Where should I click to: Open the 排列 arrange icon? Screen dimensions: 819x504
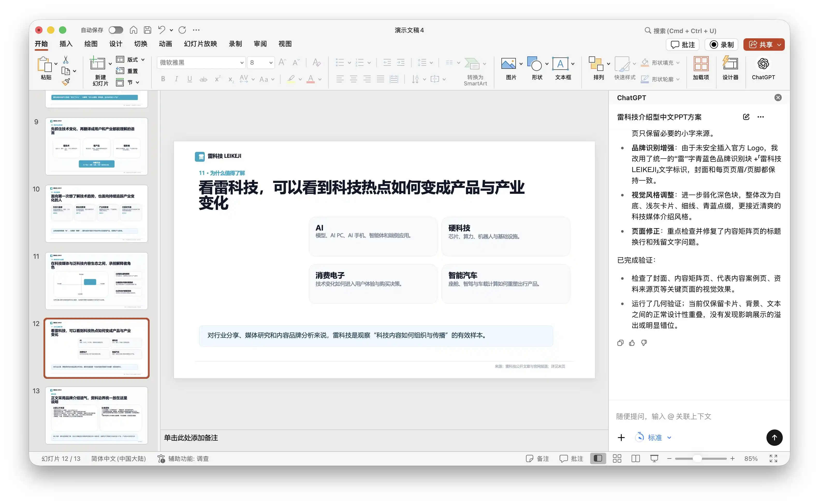[596, 63]
